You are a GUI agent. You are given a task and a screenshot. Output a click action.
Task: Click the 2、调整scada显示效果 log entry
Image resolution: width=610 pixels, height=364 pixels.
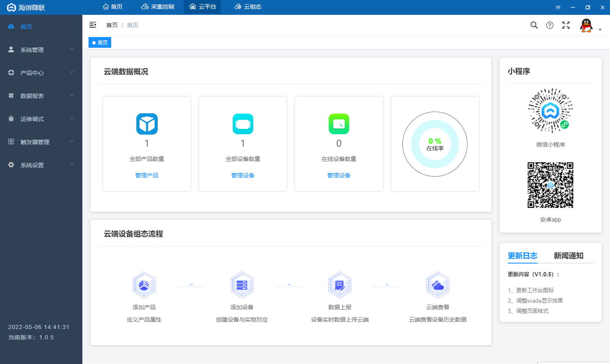click(535, 301)
